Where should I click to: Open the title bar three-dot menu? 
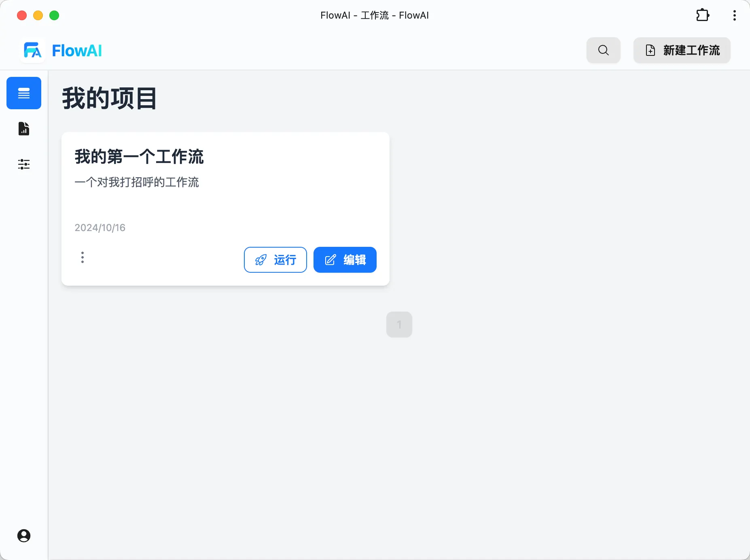[x=735, y=15]
